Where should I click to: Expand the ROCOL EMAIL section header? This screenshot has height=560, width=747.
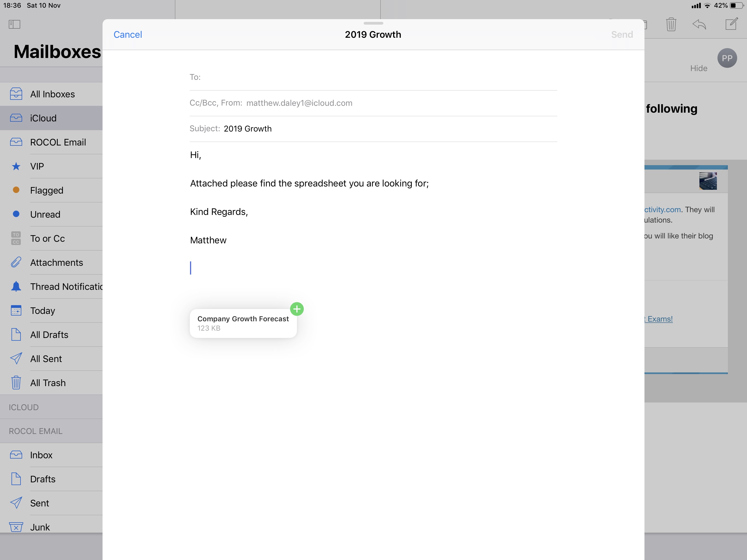pyautogui.click(x=36, y=431)
